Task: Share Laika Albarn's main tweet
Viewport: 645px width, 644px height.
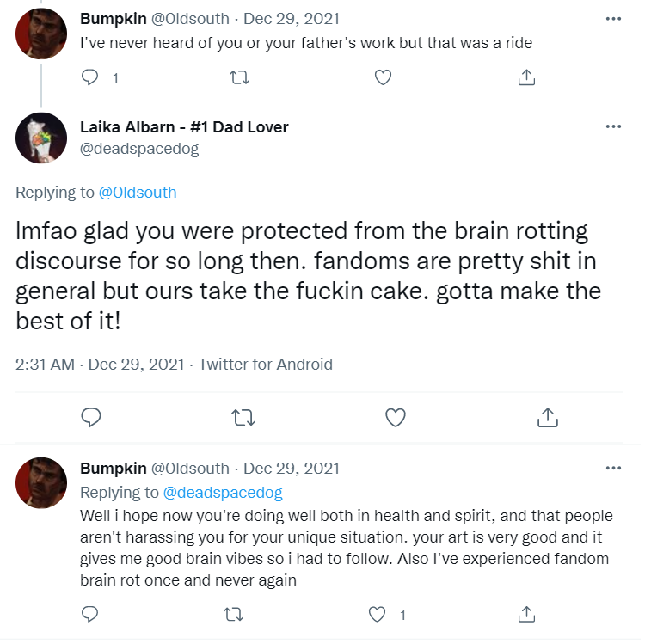Action: click(x=546, y=418)
